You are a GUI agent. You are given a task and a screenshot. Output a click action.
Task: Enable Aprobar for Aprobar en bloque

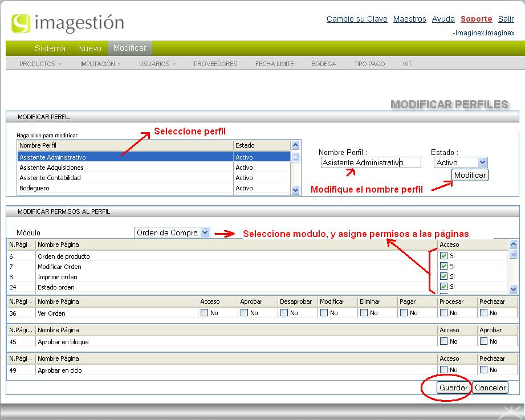(483, 341)
